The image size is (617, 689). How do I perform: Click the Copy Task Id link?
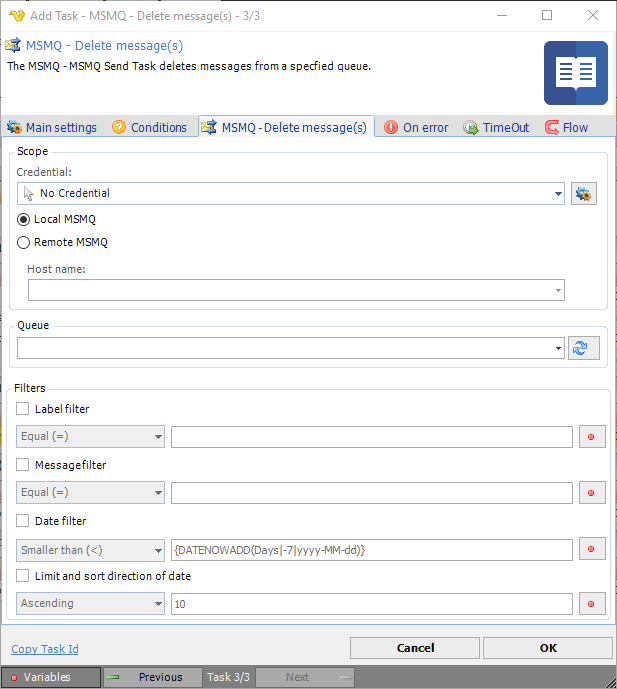(x=44, y=649)
